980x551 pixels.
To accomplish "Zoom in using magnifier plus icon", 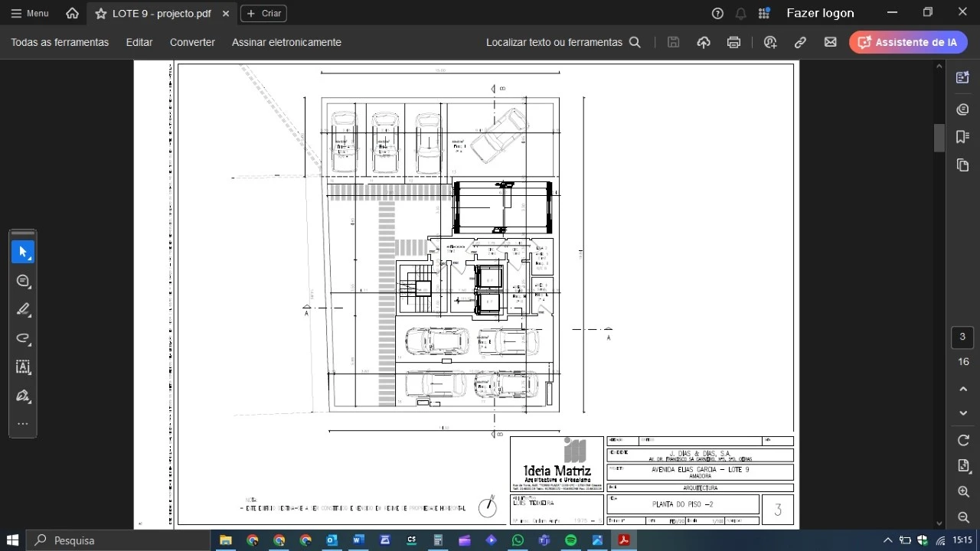I will [x=963, y=492].
